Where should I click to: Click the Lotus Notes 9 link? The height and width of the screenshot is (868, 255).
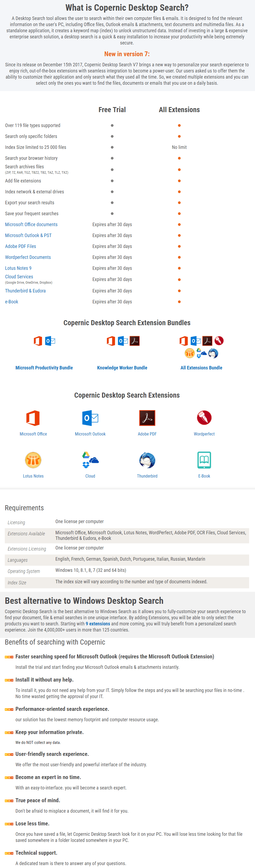pyautogui.click(x=18, y=268)
